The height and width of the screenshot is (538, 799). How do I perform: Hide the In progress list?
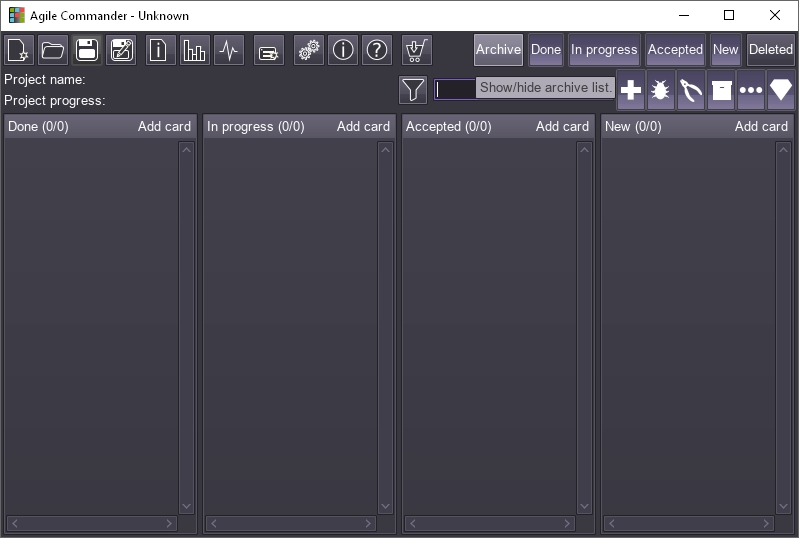604,49
